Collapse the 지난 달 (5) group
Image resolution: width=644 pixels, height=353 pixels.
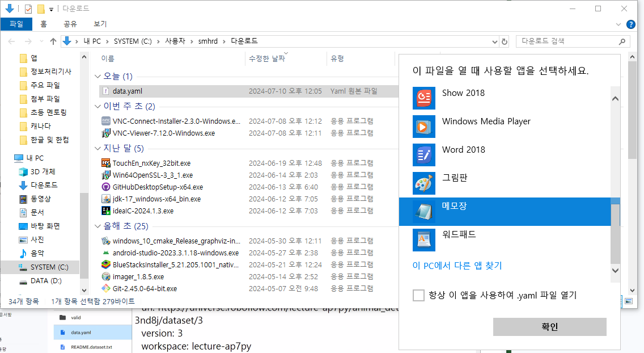pos(98,148)
